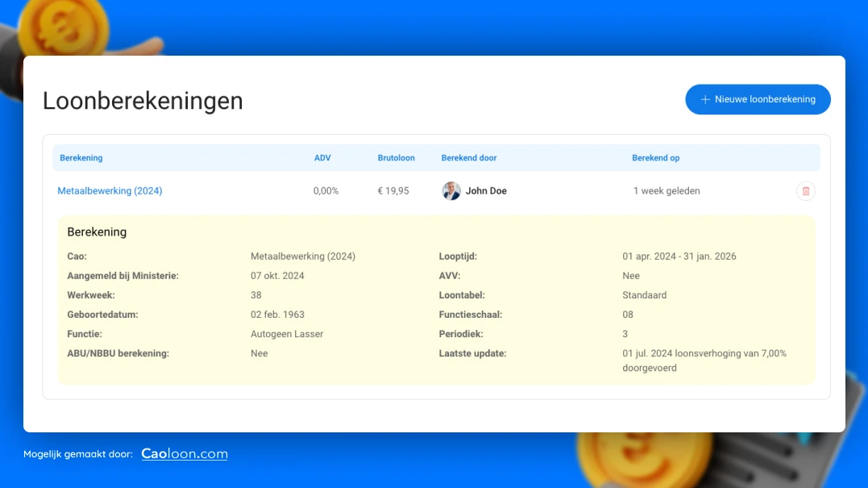Click the 1 week geleden timestamp
The image size is (868, 488).
pos(667,191)
